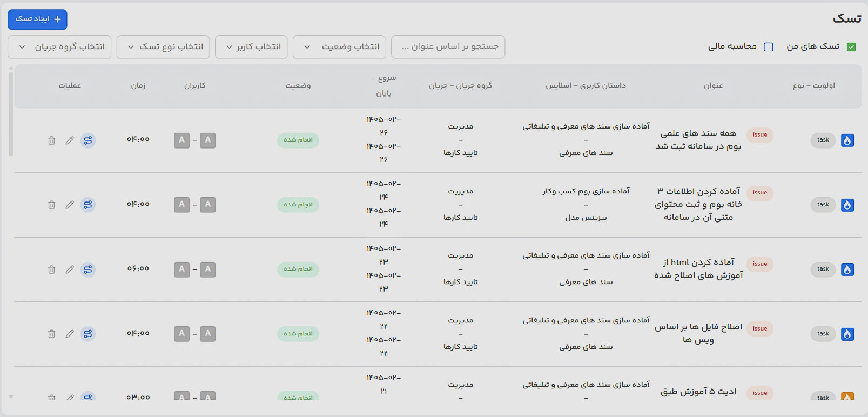Open flow icon for اصلاح فایل ها task
868x417 pixels.
[x=88, y=334]
